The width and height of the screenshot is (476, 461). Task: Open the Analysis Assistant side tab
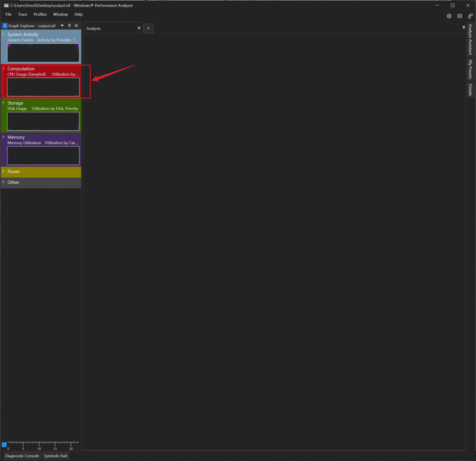[x=470, y=40]
